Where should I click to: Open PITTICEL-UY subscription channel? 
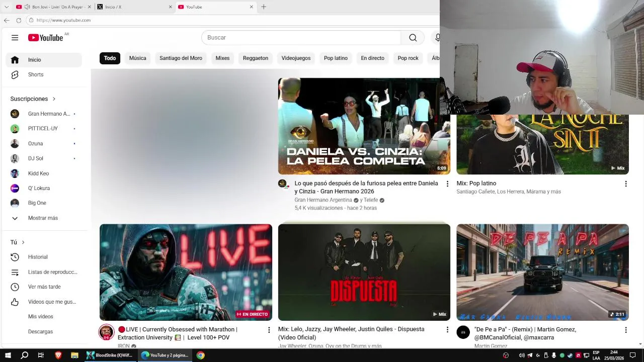point(44,128)
